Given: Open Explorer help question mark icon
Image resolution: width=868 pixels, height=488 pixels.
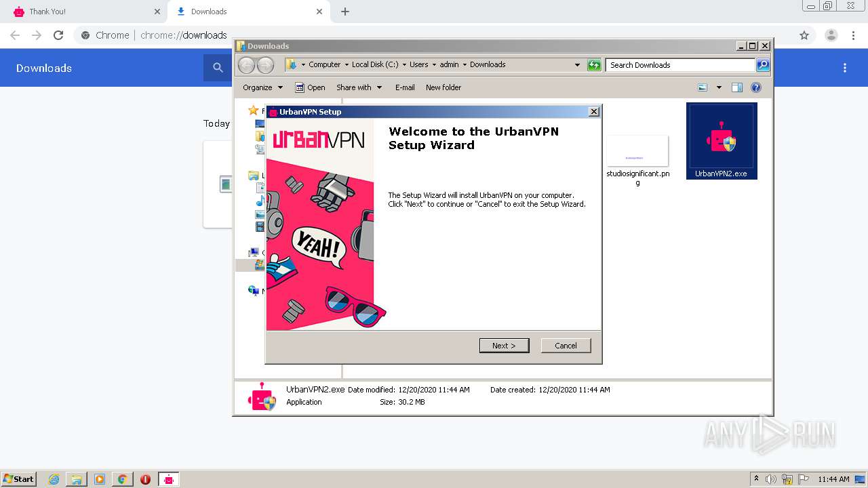Looking at the screenshot, I should click(x=756, y=87).
